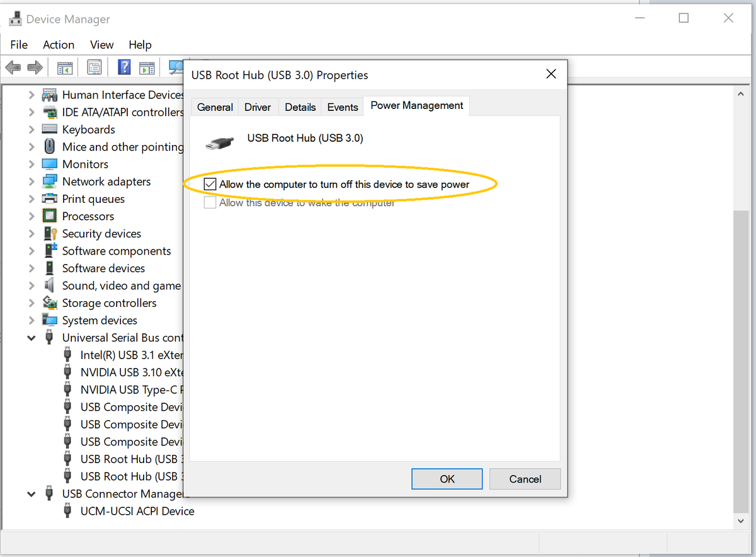Image resolution: width=756 pixels, height=557 pixels.
Task: Collapse the USB Connector Managers node
Action: click(x=31, y=493)
